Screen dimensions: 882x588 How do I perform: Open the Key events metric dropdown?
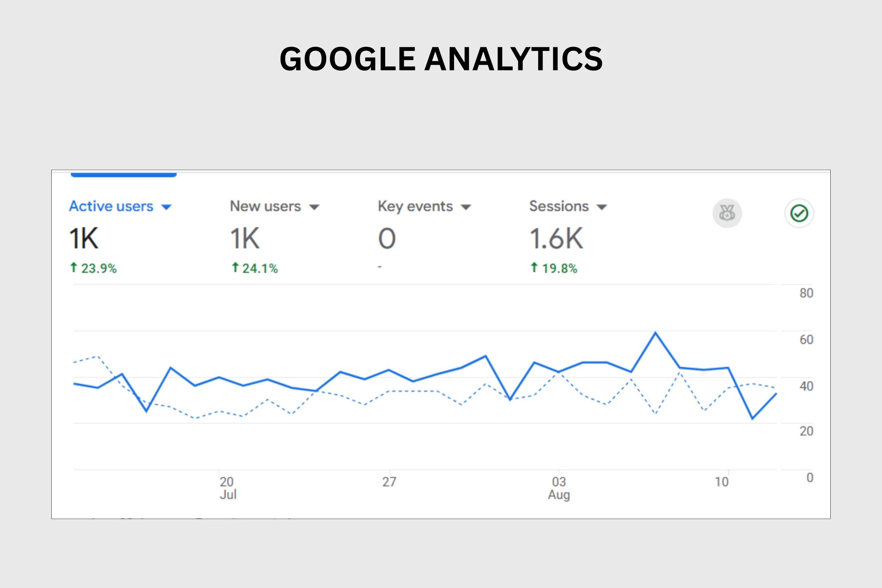click(465, 207)
